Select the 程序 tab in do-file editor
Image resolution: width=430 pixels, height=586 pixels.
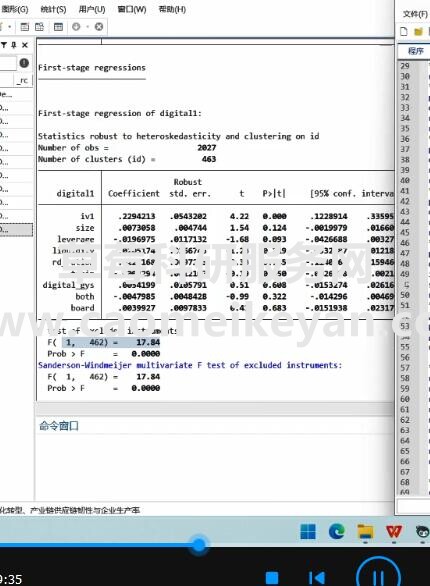click(x=416, y=51)
